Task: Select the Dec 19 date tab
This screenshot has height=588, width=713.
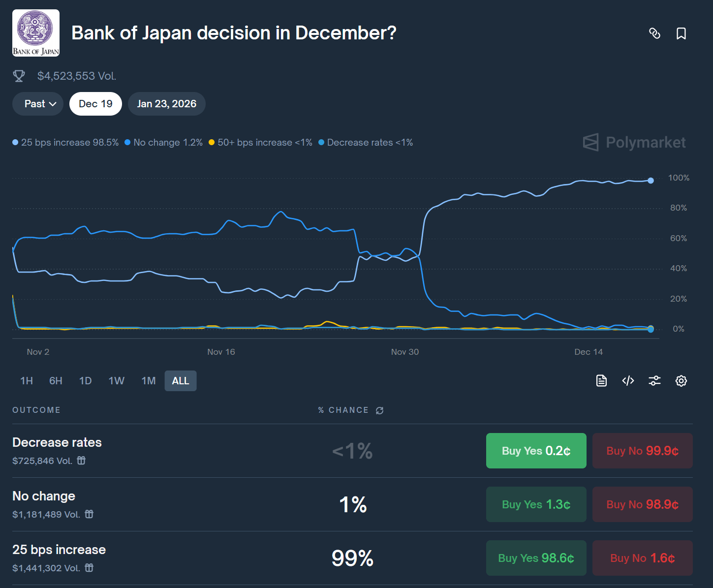Action: coord(95,104)
